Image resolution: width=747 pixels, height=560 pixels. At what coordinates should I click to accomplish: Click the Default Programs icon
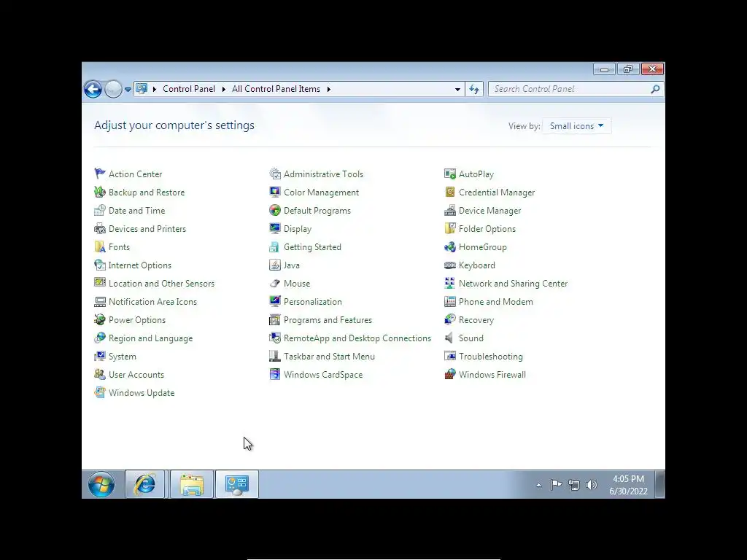coord(275,210)
